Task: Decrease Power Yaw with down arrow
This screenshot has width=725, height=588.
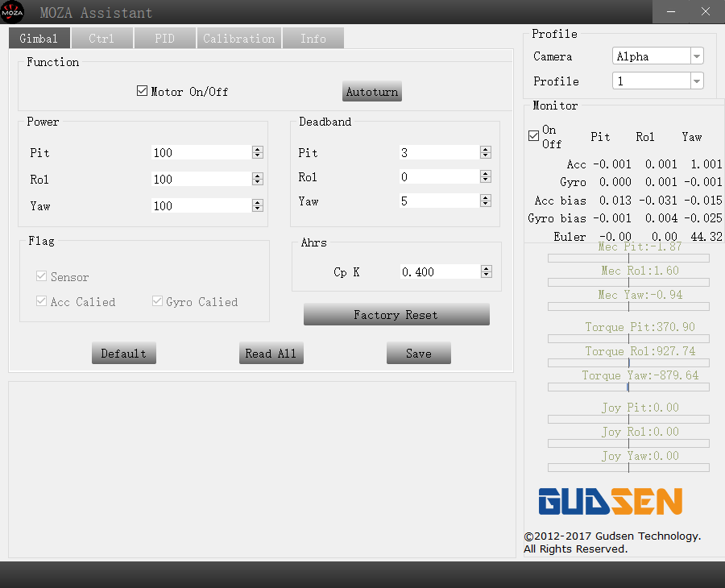Action: point(258,209)
